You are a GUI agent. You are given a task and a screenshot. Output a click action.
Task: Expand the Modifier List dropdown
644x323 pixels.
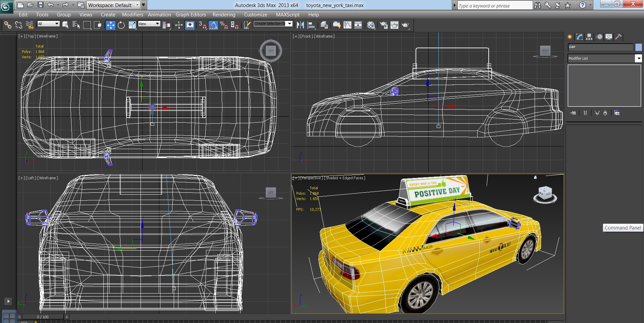pyautogui.click(x=638, y=58)
